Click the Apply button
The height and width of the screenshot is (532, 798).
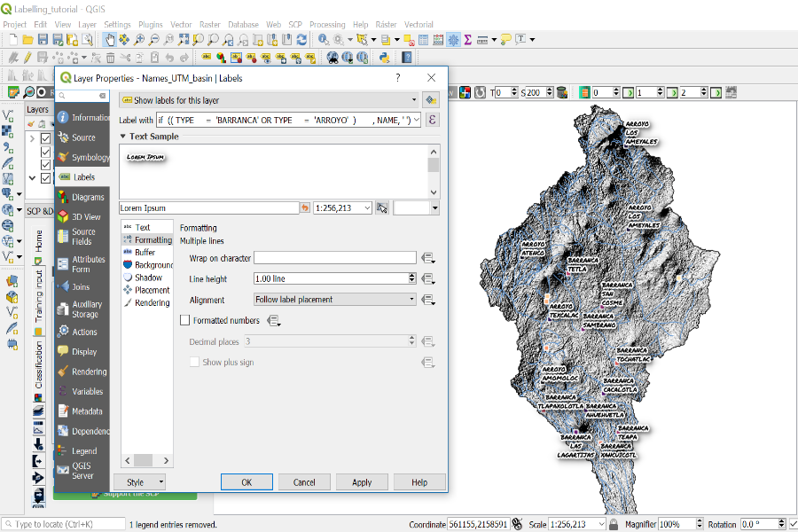point(362,482)
